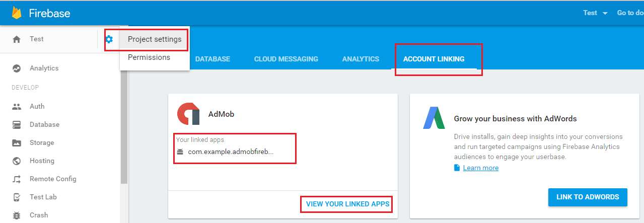This screenshot has height=223, width=644.
Task: Click the Database sidebar icon
Action: (17, 125)
